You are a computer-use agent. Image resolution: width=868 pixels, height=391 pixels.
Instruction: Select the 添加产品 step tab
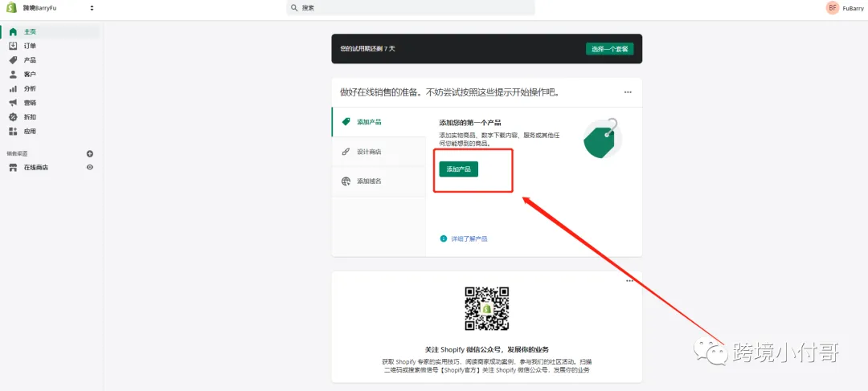pos(379,122)
